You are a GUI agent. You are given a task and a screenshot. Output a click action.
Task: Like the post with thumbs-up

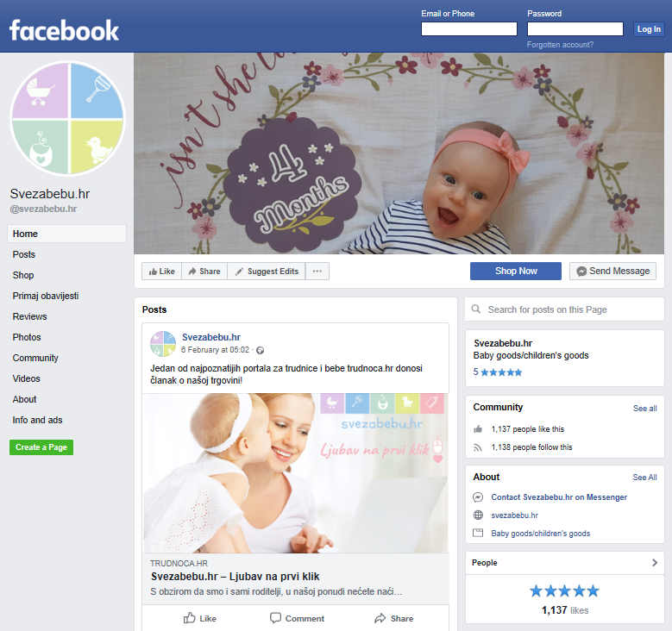point(200,618)
